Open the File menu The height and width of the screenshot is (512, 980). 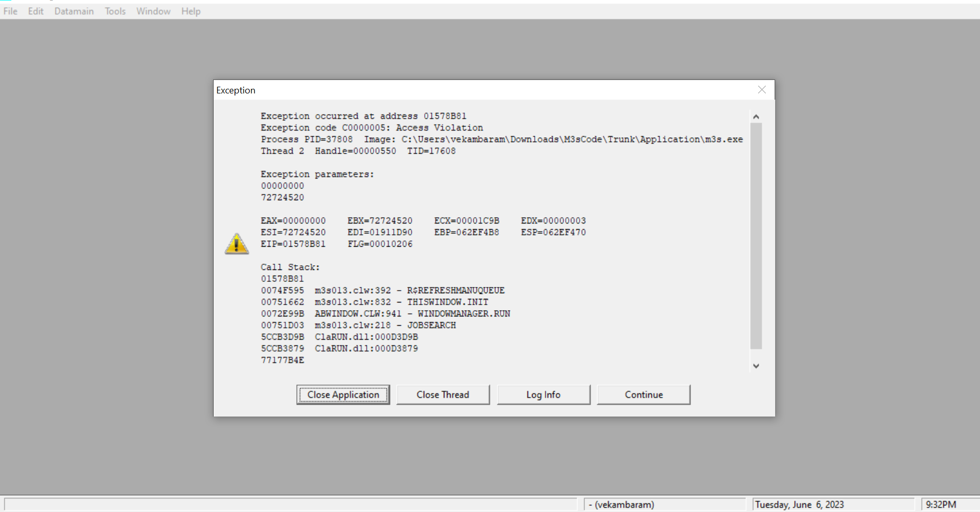tap(10, 11)
